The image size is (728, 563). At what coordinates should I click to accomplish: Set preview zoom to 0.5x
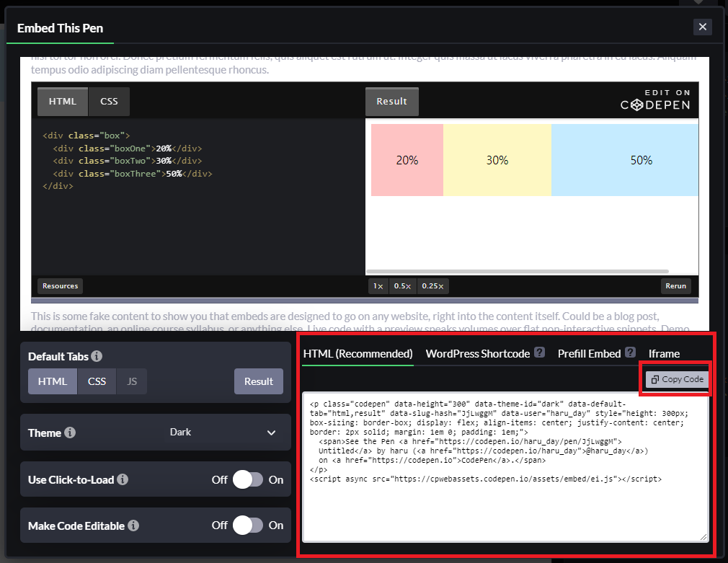tap(402, 286)
